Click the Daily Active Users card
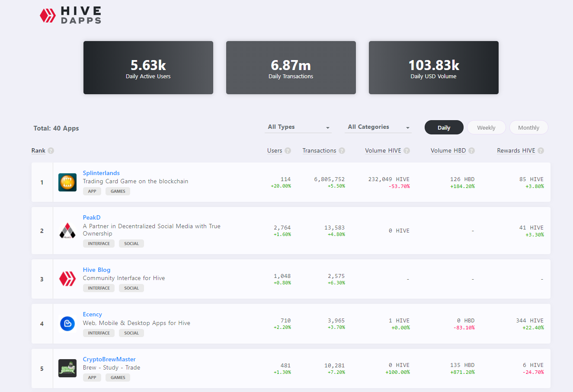This screenshot has height=392, width=573. [148, 67]
